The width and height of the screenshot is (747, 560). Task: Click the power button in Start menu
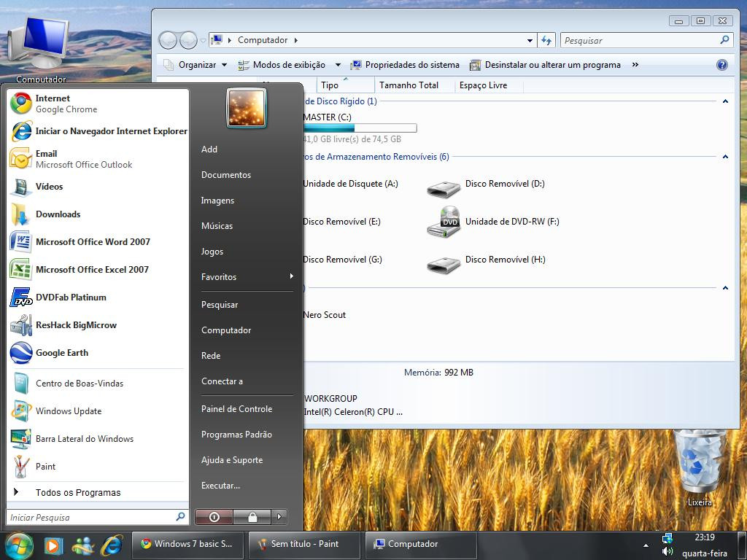[x=214, y=517]
